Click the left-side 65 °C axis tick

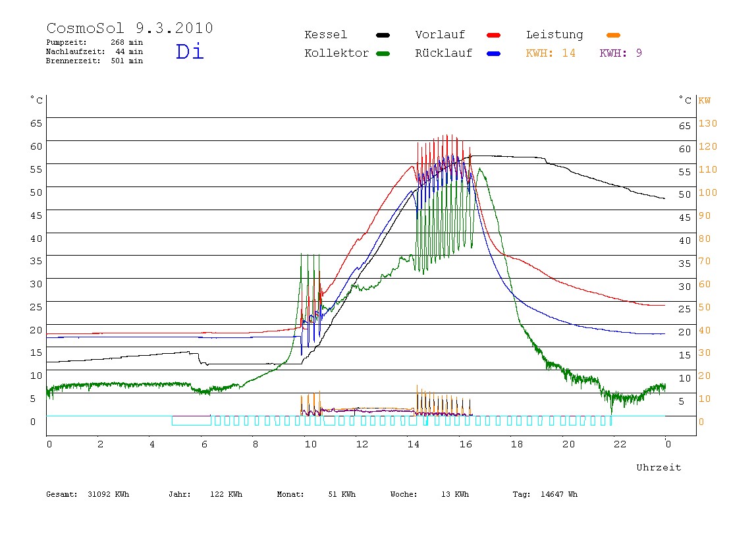36,123
